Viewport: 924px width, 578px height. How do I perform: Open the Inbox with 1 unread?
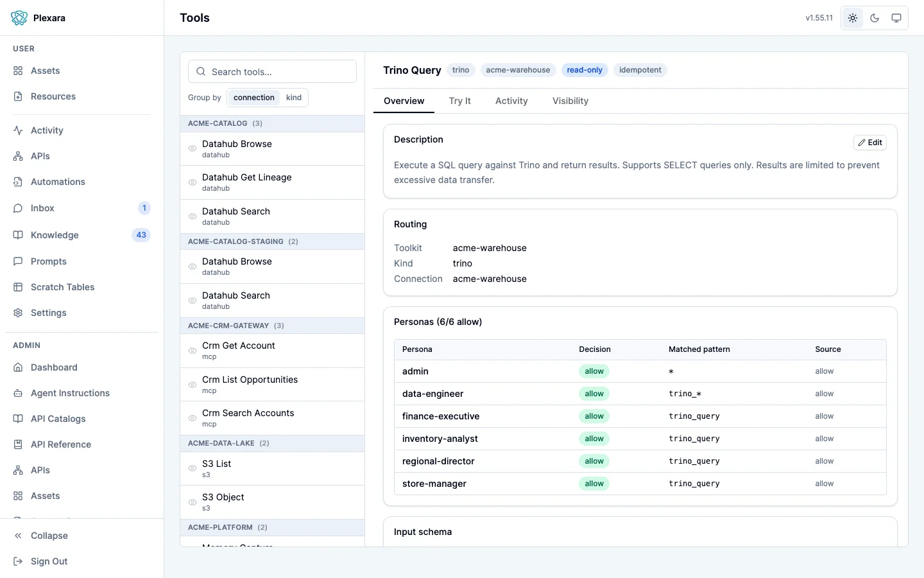[x=81, y=208]
